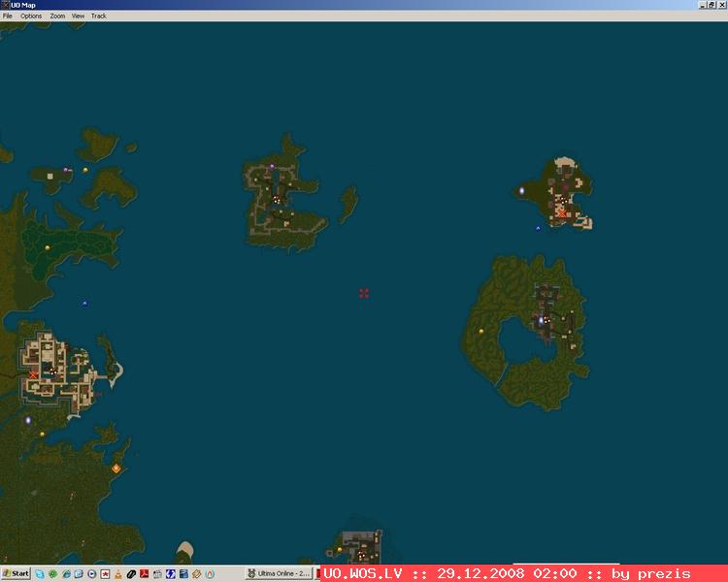Click the Windows Start button
This screenshot has width=728, height=582.
point(16,573)
